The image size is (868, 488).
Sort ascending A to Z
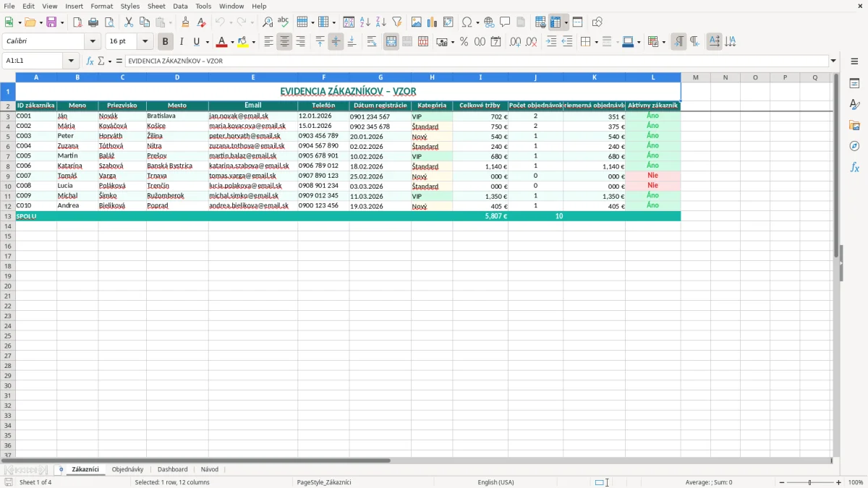(x=365, y=22)
